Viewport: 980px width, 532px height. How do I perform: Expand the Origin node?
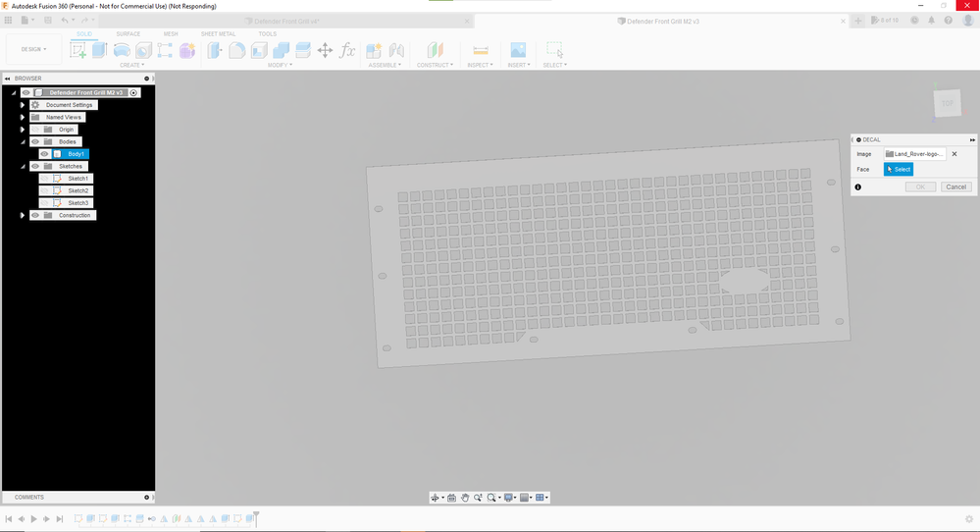[23, 130]
